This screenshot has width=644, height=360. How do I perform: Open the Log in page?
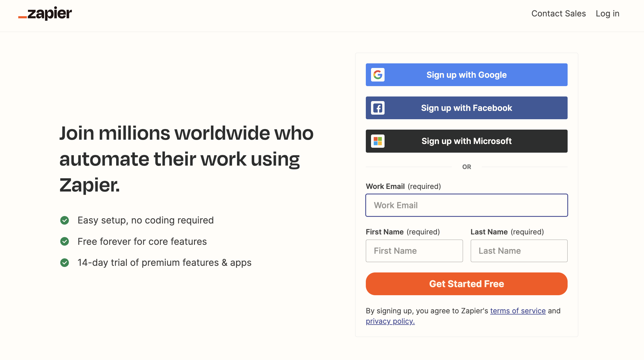(608, 14)
